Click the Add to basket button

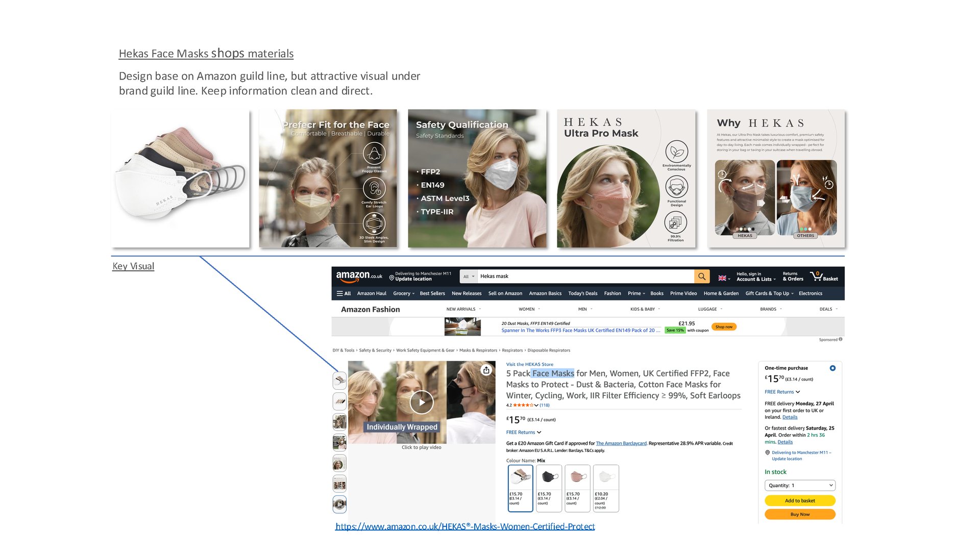click(x=800, y=500)
